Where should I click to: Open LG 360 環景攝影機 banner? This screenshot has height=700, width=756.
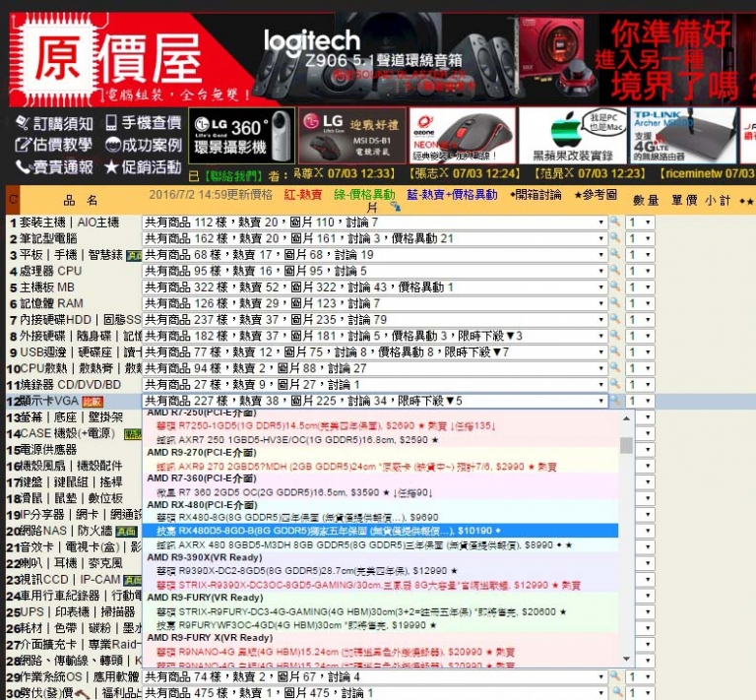(x=241, y=136)
